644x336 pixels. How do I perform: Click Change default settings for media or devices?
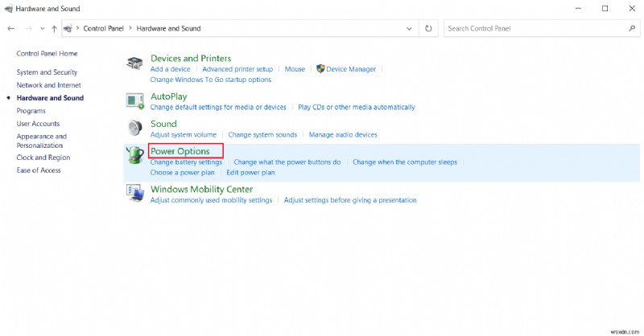pyautogui.click(x=218, y=107)
